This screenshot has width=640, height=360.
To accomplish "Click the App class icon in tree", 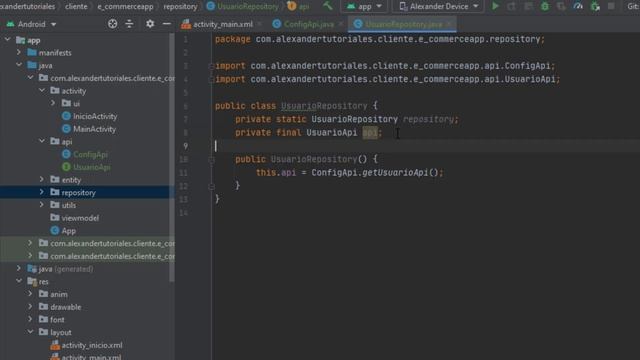I will click(55, 231).
